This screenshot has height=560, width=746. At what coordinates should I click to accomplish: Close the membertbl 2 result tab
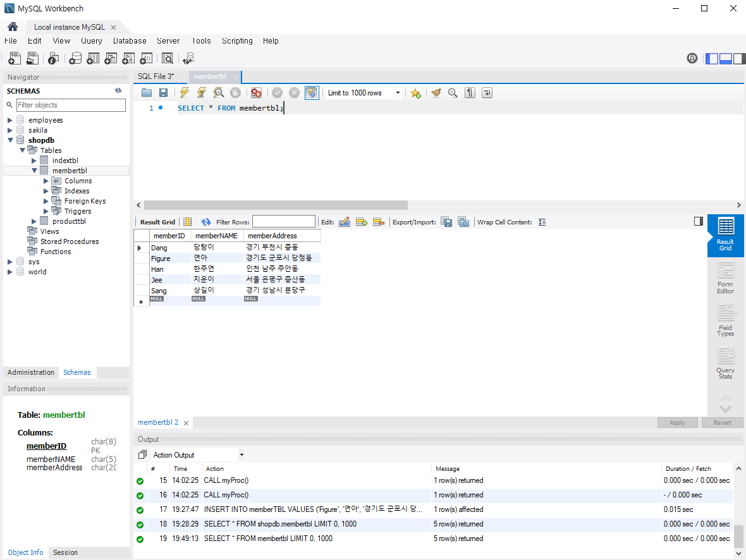coord(186,423)
